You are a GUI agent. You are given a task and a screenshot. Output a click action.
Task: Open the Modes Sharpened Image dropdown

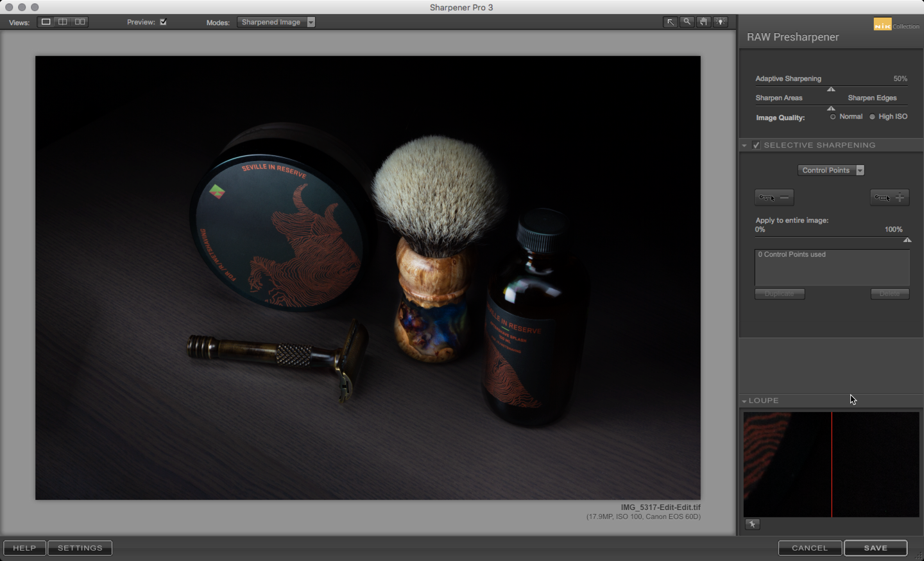pyautogui.click(x=276, y=22)
